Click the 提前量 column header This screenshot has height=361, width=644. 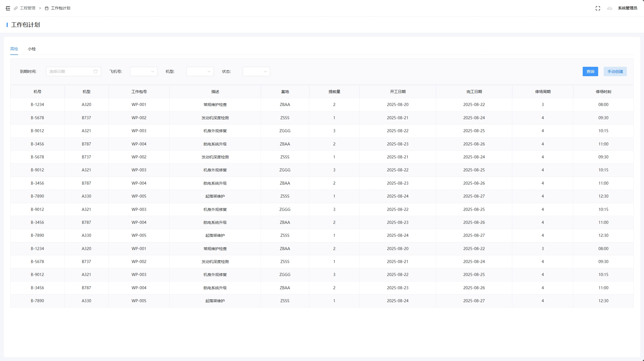tap(334, 92)
